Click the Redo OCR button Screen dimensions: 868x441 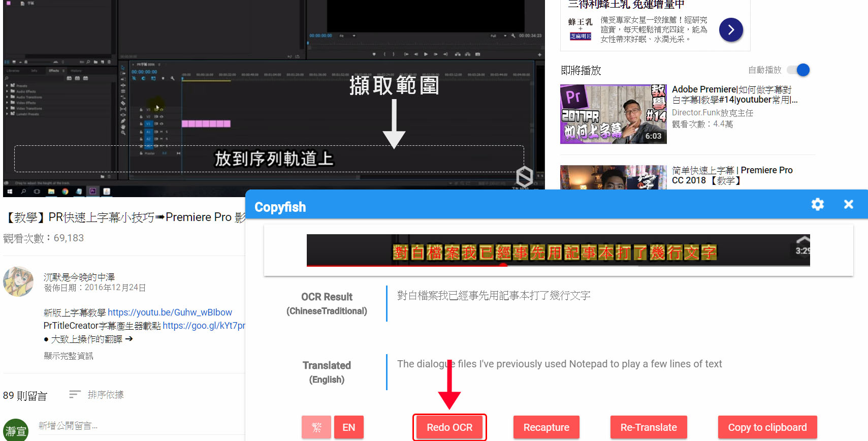tap(449, 427)
